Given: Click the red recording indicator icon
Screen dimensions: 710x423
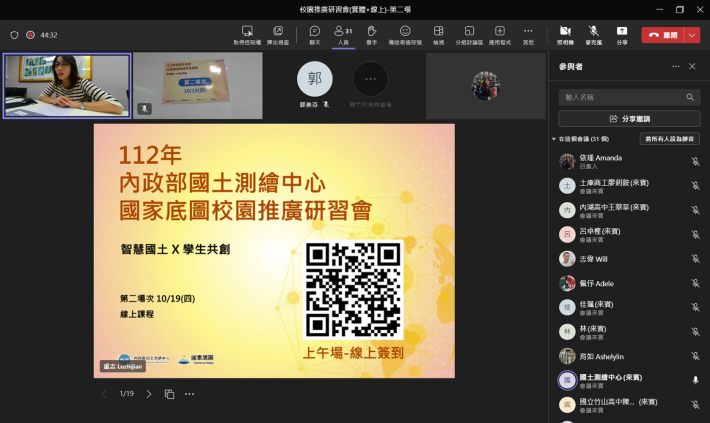Looking at the screenshot, I should click(30, 35).
